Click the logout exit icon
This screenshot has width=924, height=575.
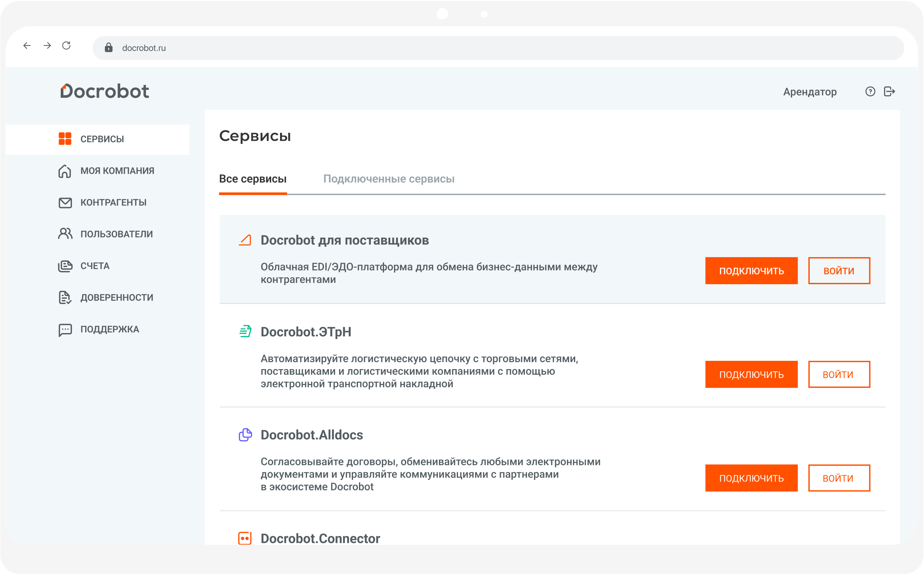pyautogui.click(x=889, y=92)
